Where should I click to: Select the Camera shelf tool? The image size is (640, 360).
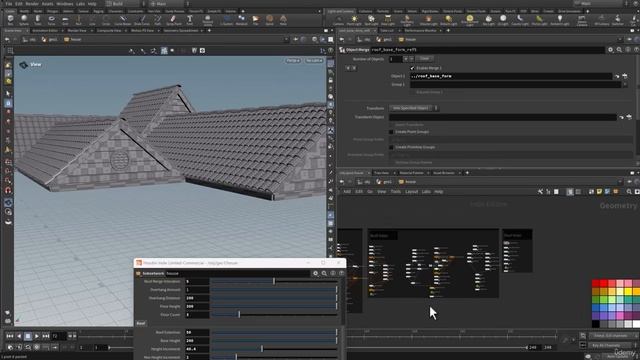[338, 20]
